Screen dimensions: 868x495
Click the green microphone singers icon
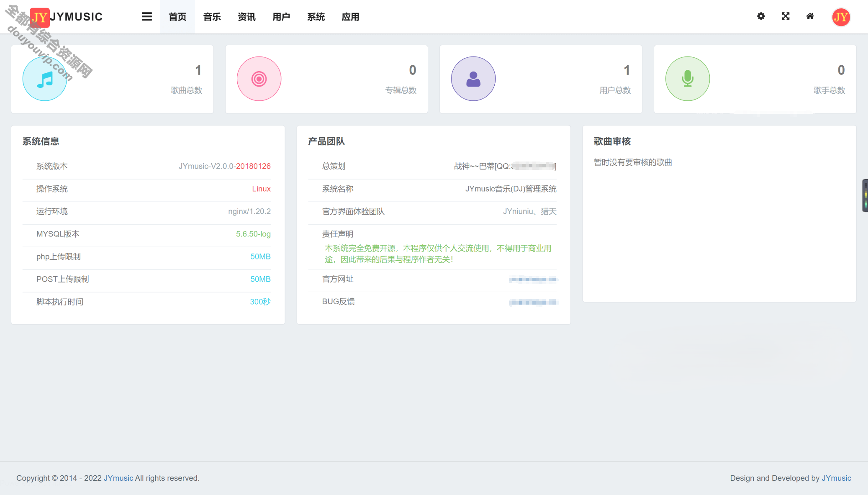(688, 79)
